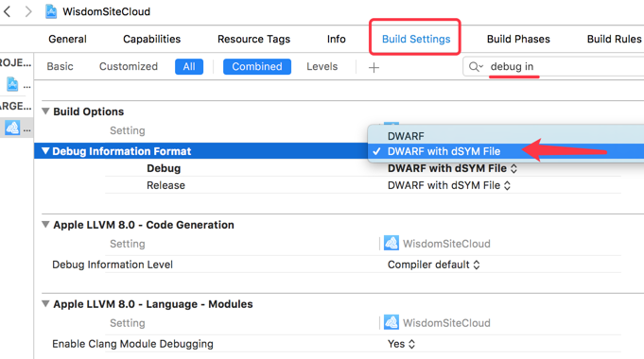The width and height of the screenshot is (644, 359).
Task: Click the TARGETS sidebar section header
Action: [16, 106]
